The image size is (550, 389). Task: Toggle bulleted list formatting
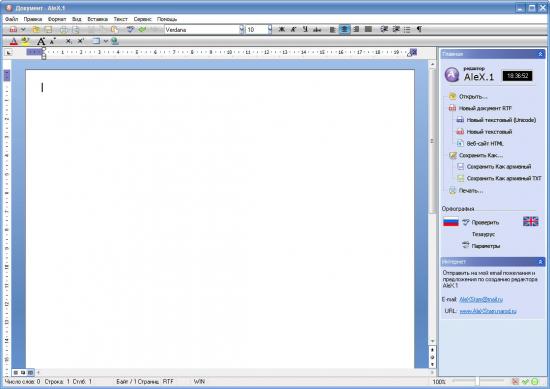tap(407, 29)
